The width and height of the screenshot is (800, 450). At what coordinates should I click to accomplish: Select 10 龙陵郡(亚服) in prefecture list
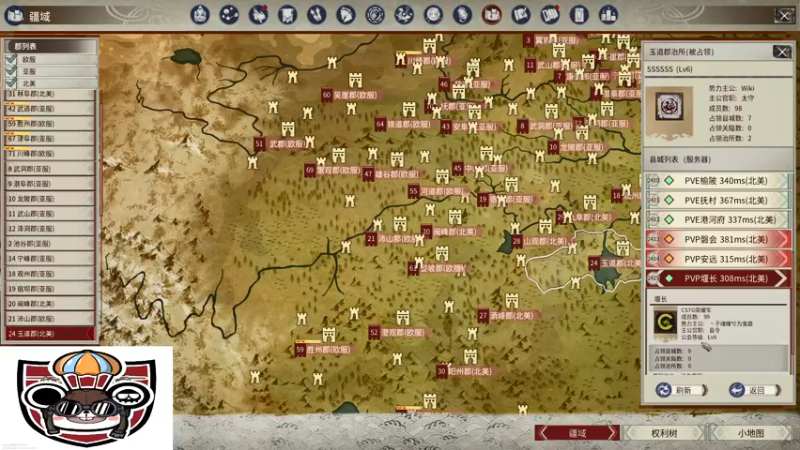49,198
